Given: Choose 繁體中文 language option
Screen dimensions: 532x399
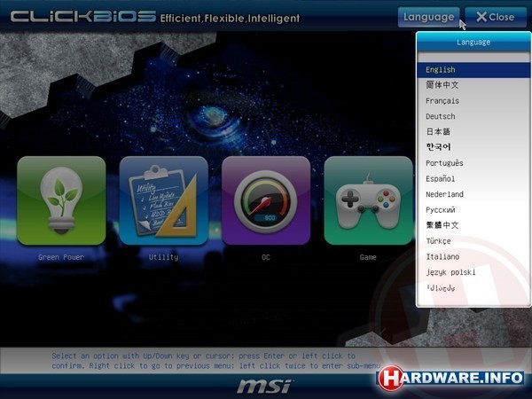Looking at the screenshot, I should tap(473, 225).
